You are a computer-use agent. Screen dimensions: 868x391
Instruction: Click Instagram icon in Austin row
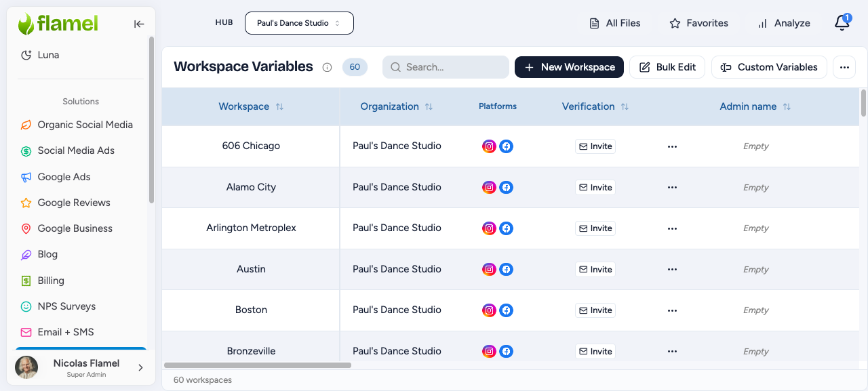(x=489, y=270)
